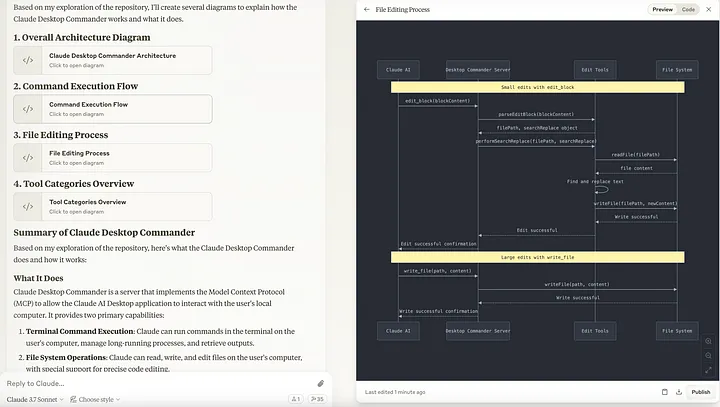Select the top Claude AI participant box
The width and height of the screenshot is (720, 407).
[398, 70]
